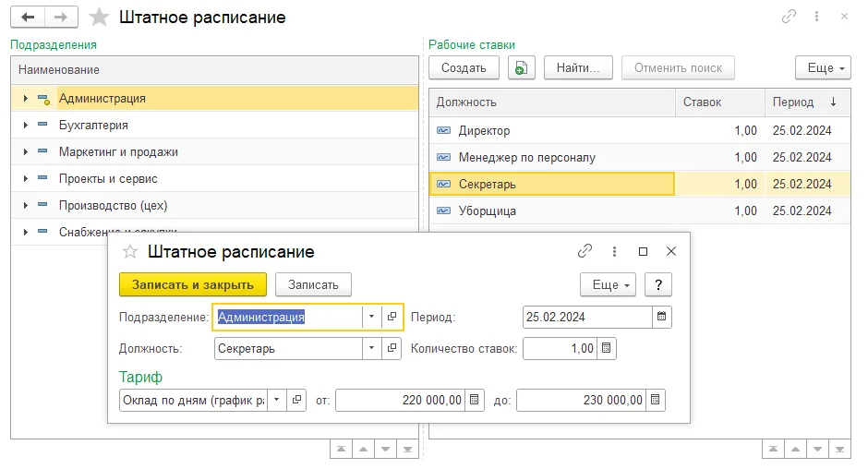868x469 pixels.
Task: Open Тариф type dropdown
Action: (277, 400)
